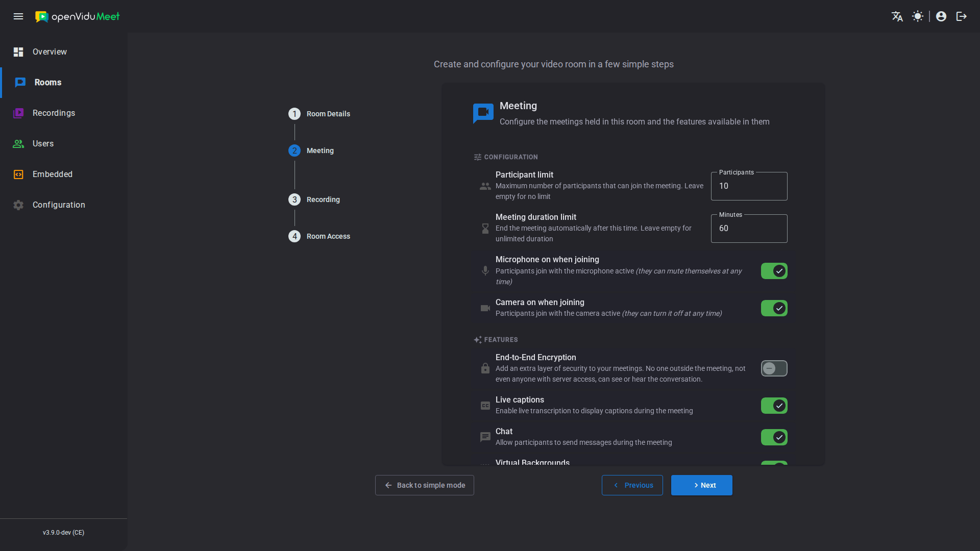Viewport: 980px width, 551px height.
Task: Open Rooms section in sidebar
Action: [64, 83]
